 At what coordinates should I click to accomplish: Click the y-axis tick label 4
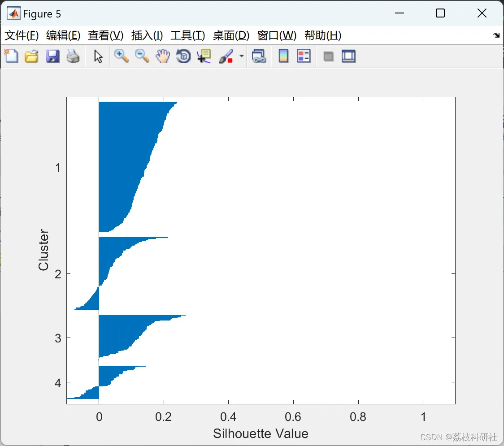(x=58, y=383)
